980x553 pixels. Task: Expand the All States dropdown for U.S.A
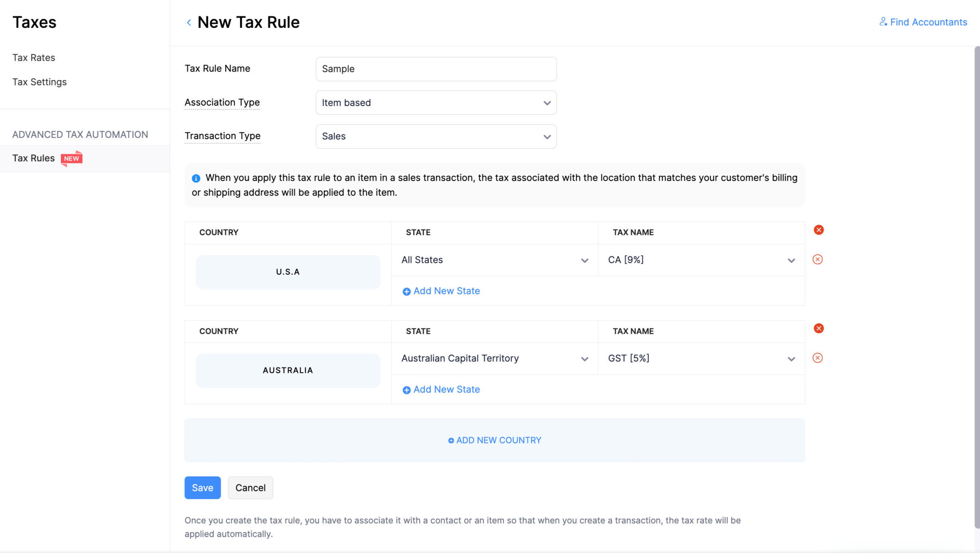coord(584,260)
